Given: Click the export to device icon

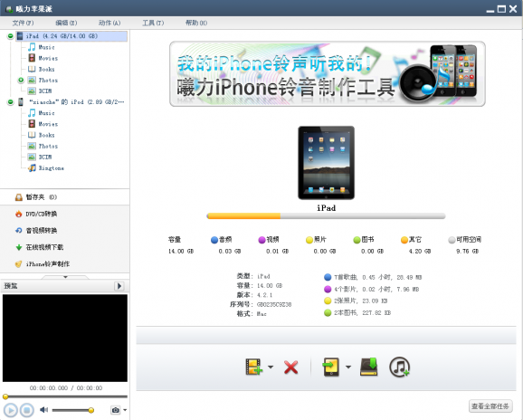Looking at the screenshot, I should pyautogui.click(x=331, y=367).
